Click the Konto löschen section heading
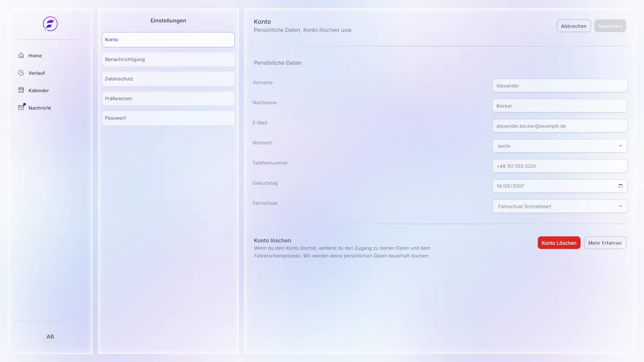The height and width of the screenshot is (362, 644). [x=272, y=240]
